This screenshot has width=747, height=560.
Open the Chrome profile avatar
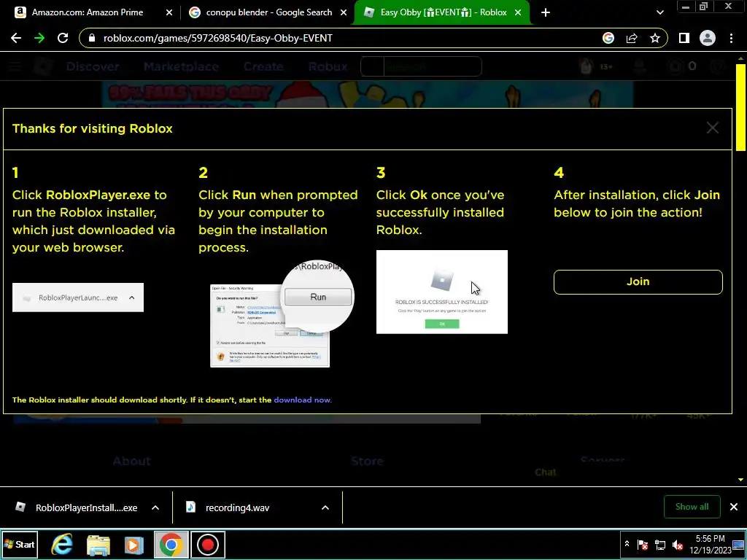click(708, 38)
